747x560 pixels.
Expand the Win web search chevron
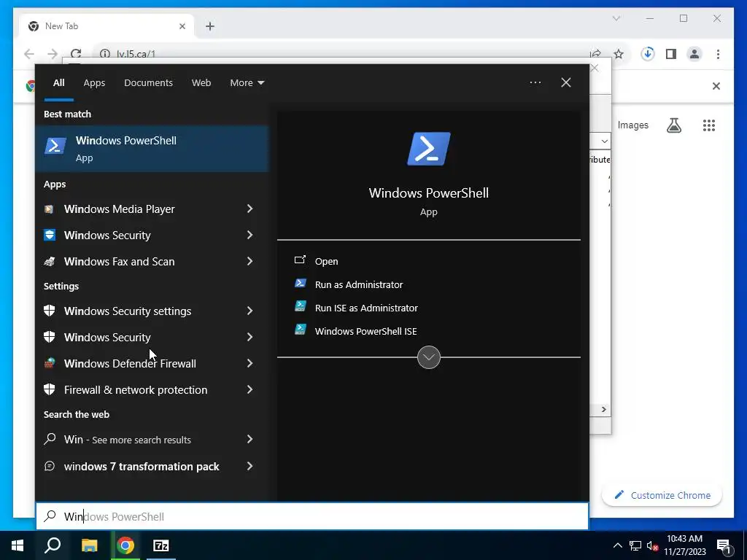[x=249, y=439]
